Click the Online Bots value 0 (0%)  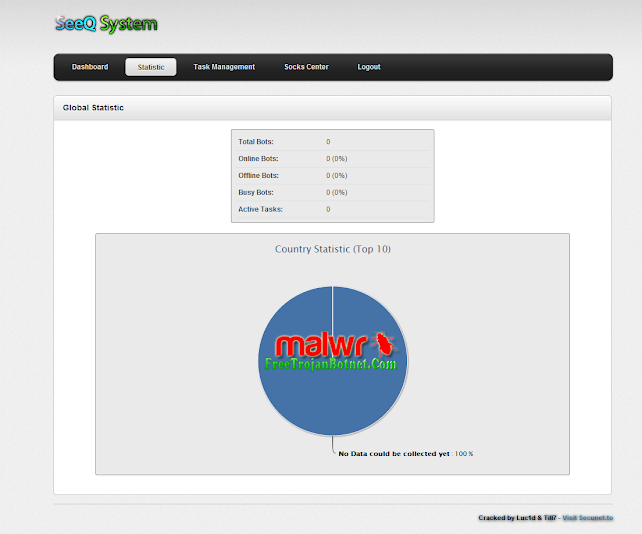(337, 158)
